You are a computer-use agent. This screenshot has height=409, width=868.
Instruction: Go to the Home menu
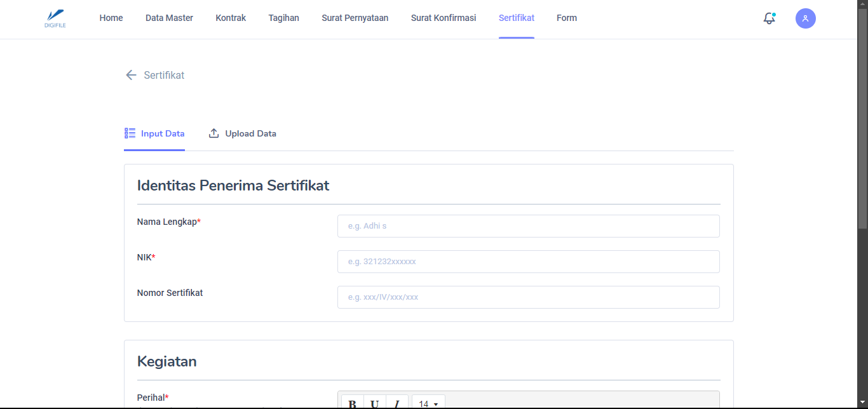[111, 18]
